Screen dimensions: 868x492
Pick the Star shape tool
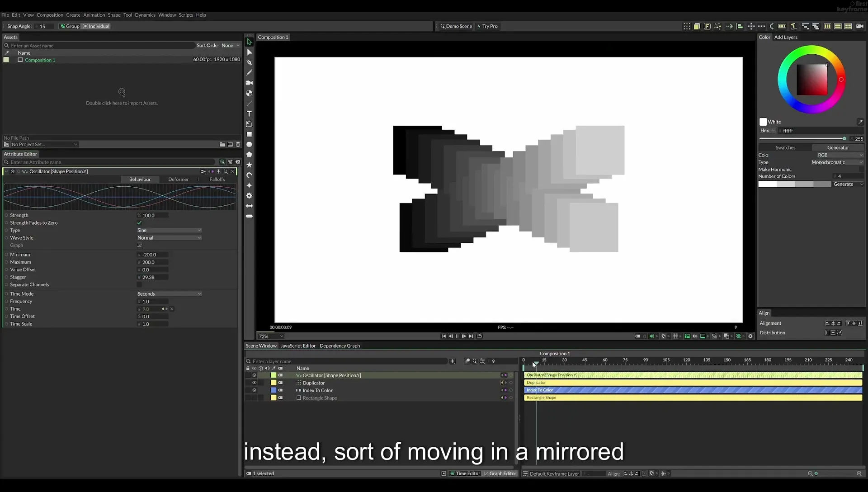249,165
